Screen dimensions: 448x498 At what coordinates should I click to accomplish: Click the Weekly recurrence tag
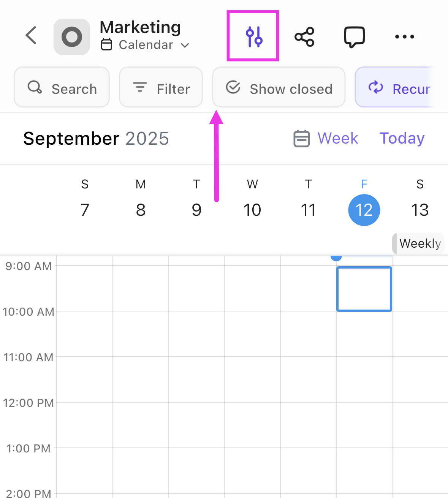point(419,243)
